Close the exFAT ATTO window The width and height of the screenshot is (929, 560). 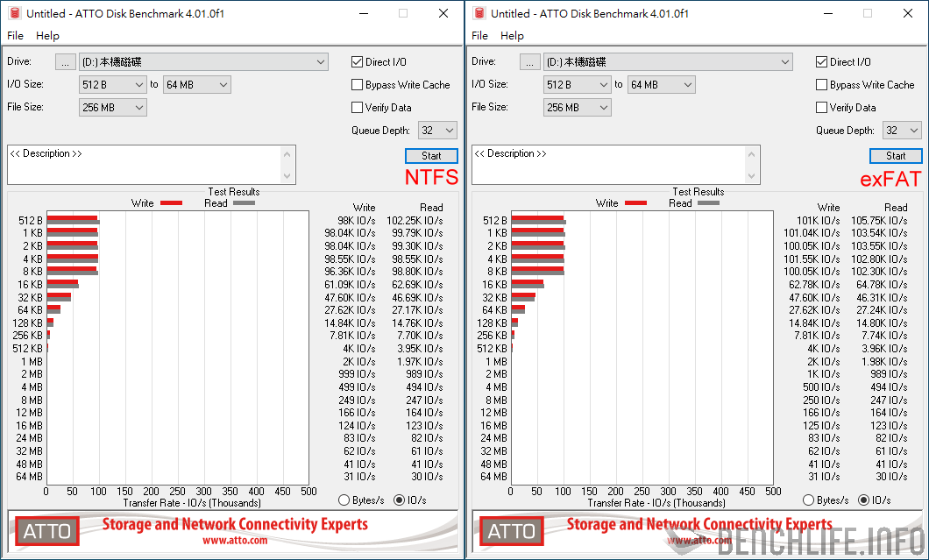(x=908, y=13)
